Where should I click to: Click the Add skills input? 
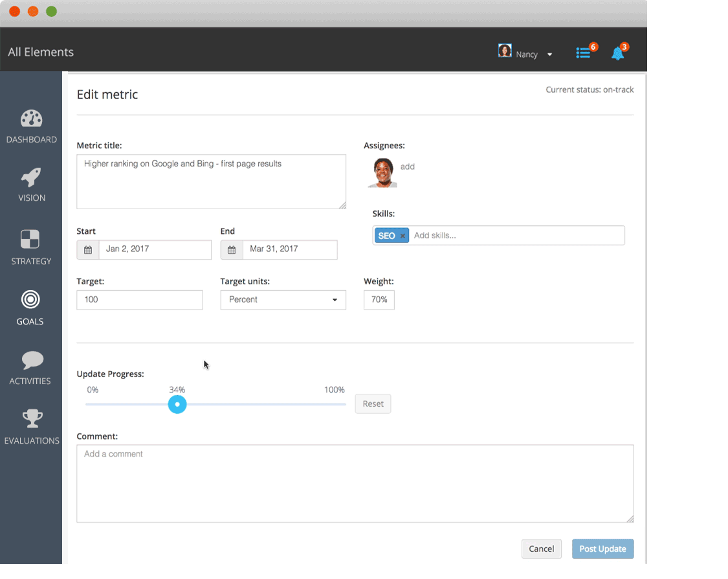coord(517,236)
